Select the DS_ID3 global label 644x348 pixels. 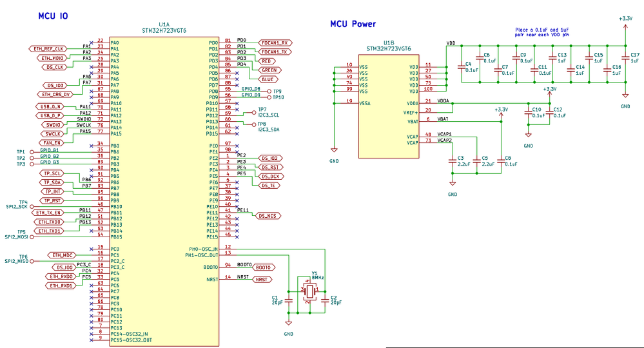[x=55, y=85]
